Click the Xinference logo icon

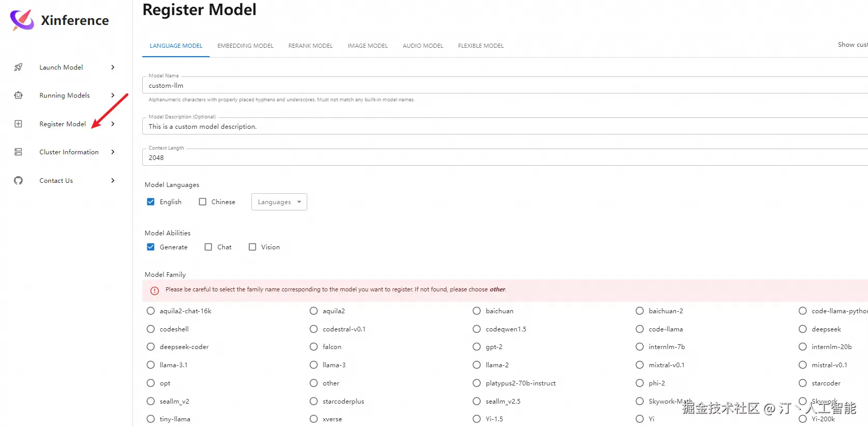22,20
